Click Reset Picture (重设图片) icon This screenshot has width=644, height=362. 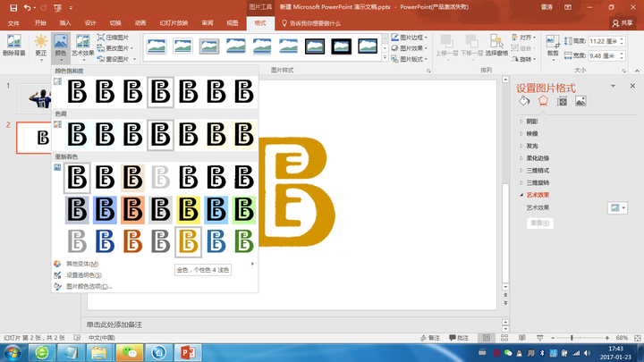[100, 59]
